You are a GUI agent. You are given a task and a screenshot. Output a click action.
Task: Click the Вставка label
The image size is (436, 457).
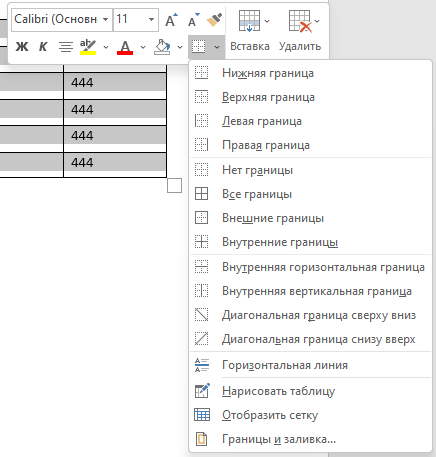[250, 46]
